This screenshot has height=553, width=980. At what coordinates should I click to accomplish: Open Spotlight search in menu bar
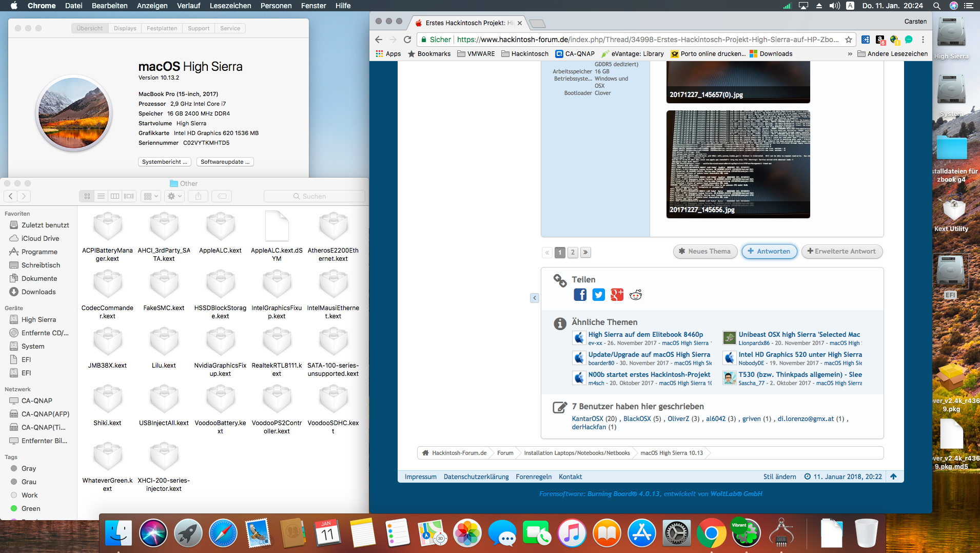coord(936,6)
